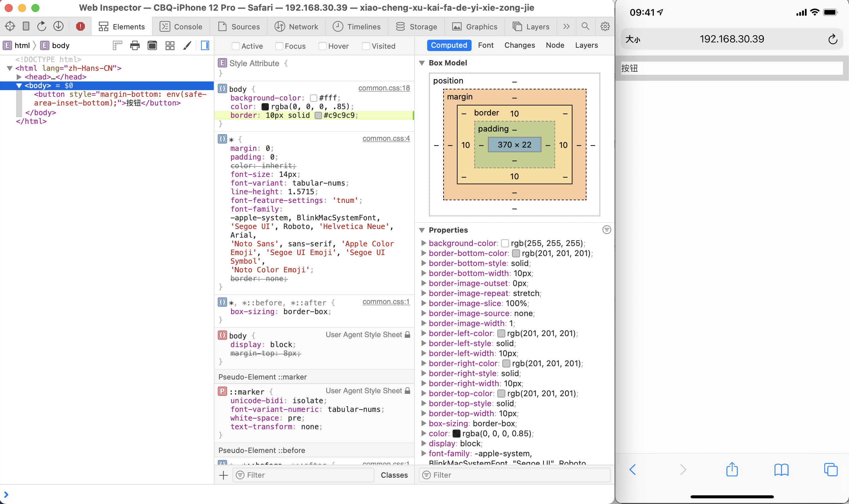The image size is (849, 504).
Task: Enable the Visited pseudo-class checkbox
Action: point(366,46)
